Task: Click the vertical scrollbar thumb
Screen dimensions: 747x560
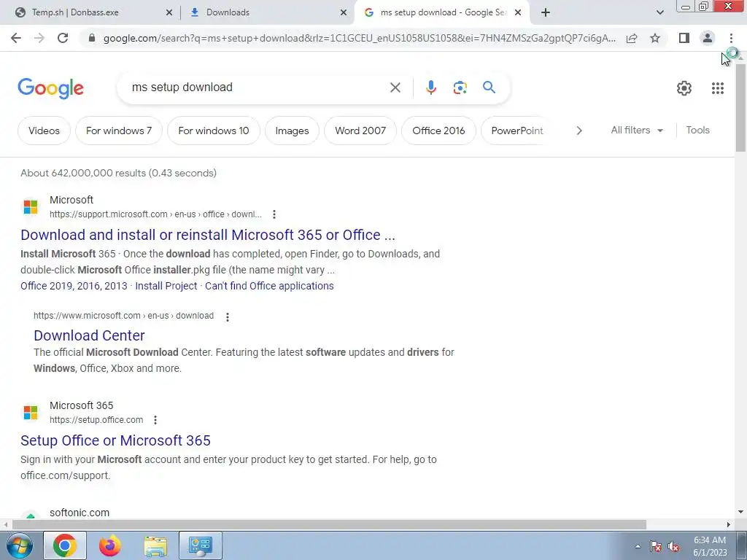Action: coord(740,108)
